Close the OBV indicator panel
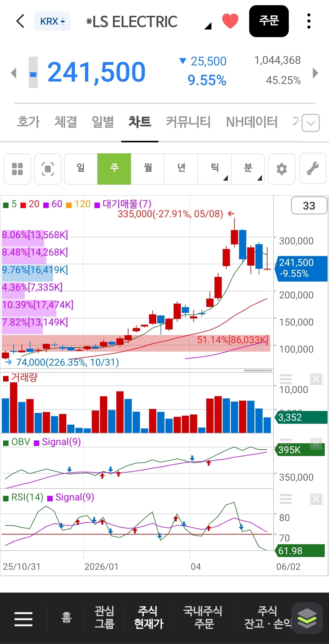Screen dimensions: 329x644 pos(316,444)
